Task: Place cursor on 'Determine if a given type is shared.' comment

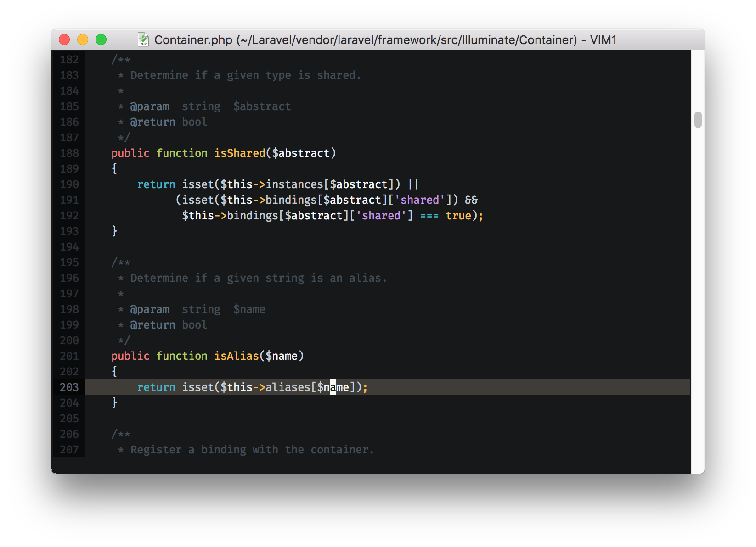Action: click(246, 75)
